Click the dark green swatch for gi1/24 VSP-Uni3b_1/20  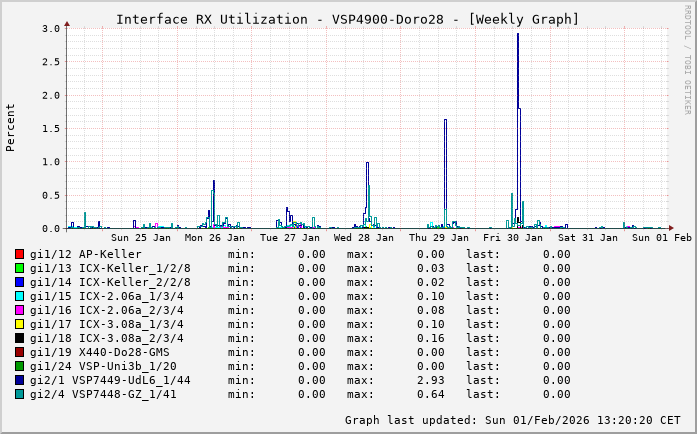[x=20, y=366]
